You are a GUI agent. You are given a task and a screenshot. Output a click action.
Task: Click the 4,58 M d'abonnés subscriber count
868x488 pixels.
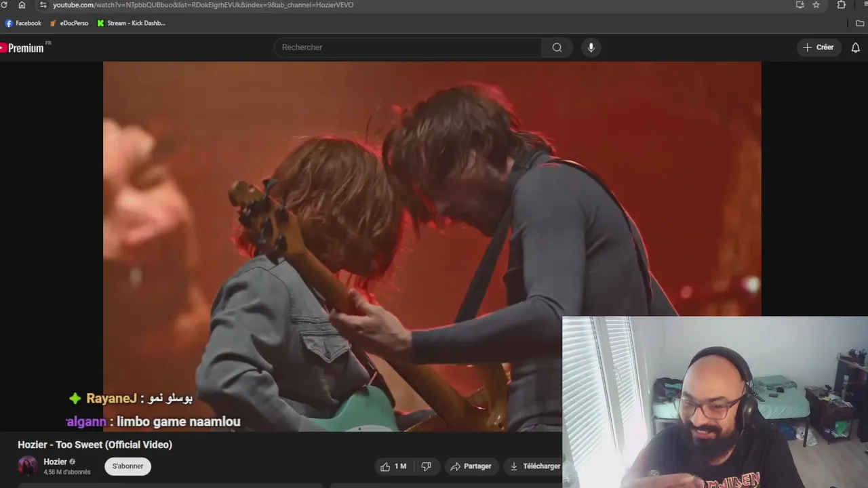point(67,472)
